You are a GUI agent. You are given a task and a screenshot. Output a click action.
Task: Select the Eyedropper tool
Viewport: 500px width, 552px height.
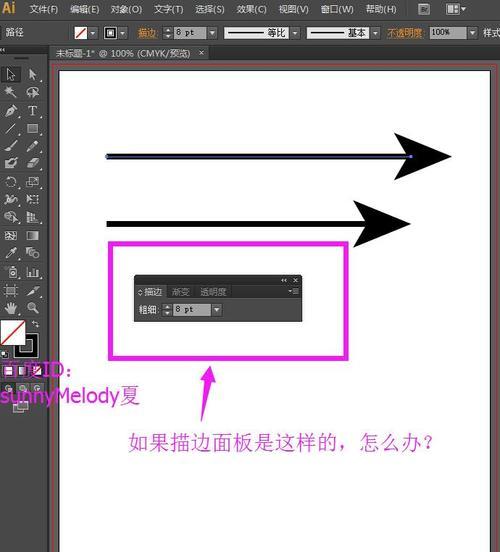[11, 252]
